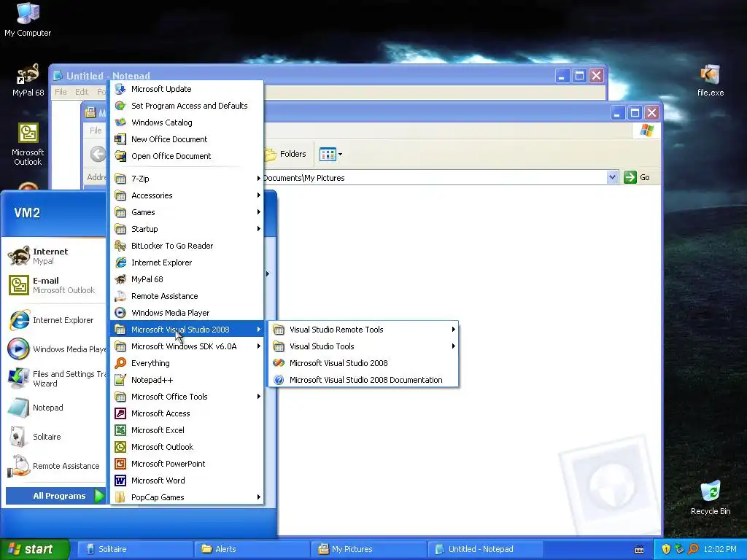Click the security shield tray icon

(x=666, y=549)
